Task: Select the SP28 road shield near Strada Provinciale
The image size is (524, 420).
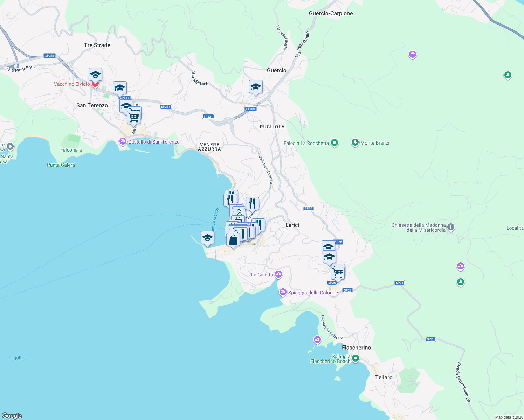Action: coord(430,339)
